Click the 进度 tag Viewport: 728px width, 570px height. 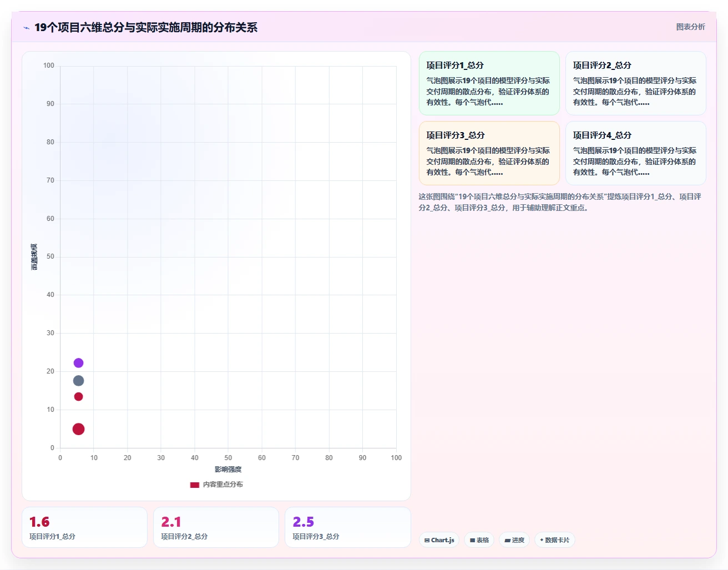click(514, 540)
